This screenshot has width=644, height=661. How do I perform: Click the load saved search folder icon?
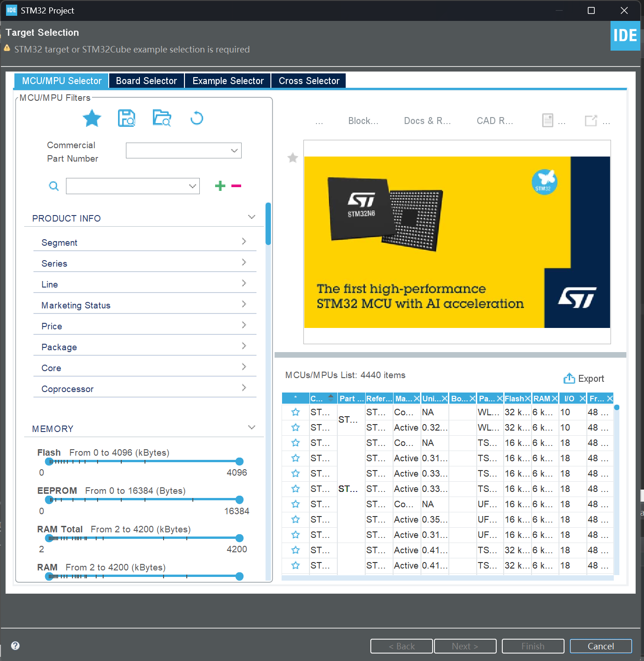tap(162, 118)
